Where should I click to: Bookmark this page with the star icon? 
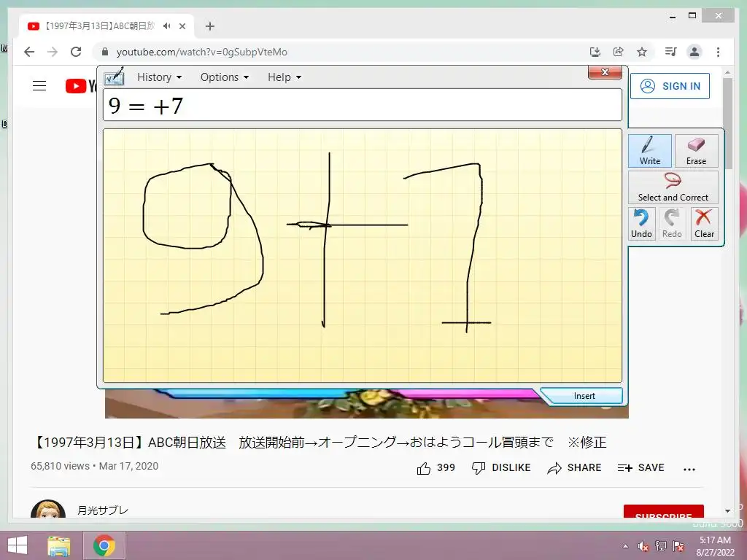(x=642, y=52)
